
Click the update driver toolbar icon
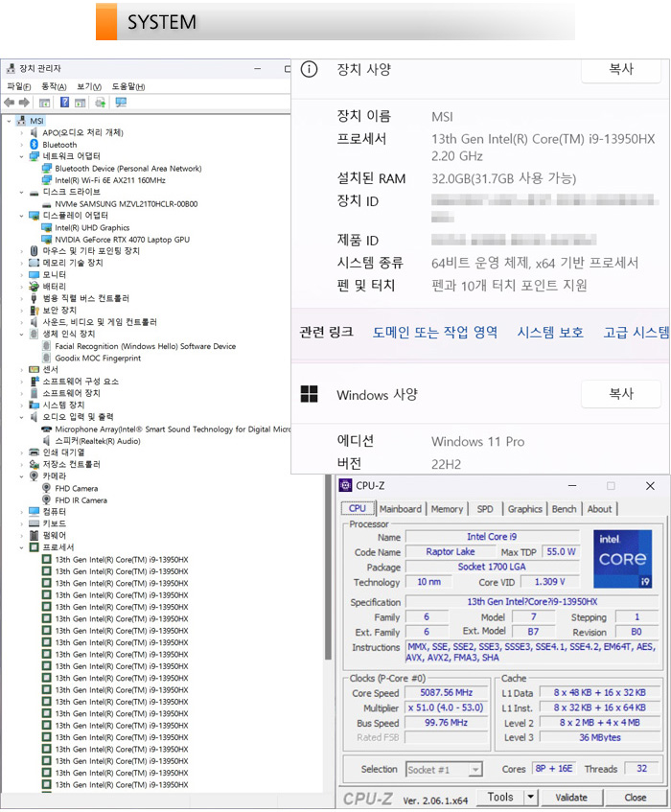coord(101,103)
